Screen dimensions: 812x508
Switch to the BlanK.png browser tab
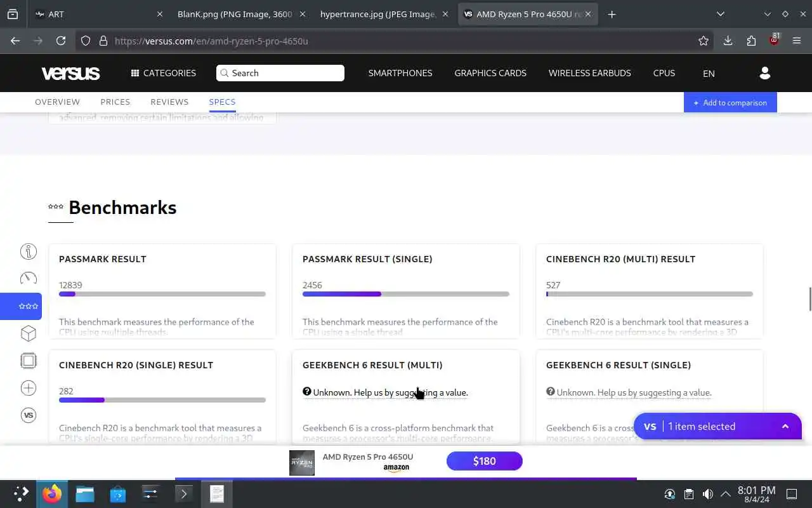coord(241,14)
